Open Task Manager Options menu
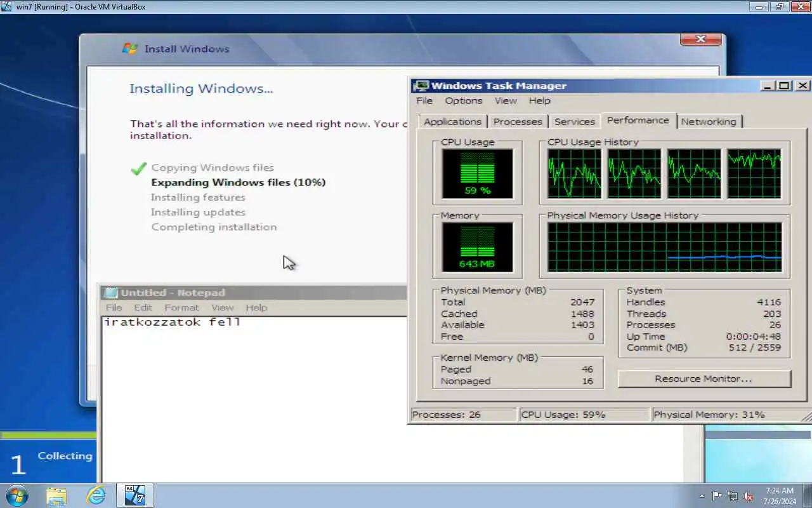This screenshot has height=508, width=812. (464, 101)
